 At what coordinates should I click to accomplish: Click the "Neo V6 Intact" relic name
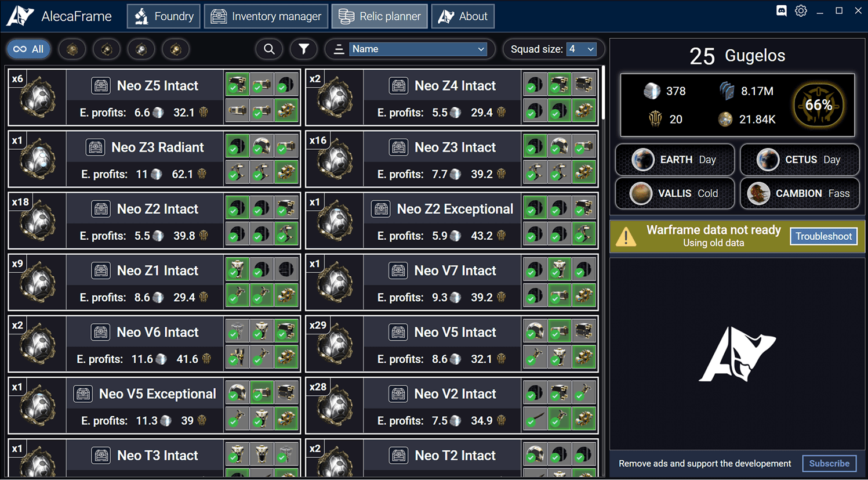pyautogui.click(x=158, y=332)
